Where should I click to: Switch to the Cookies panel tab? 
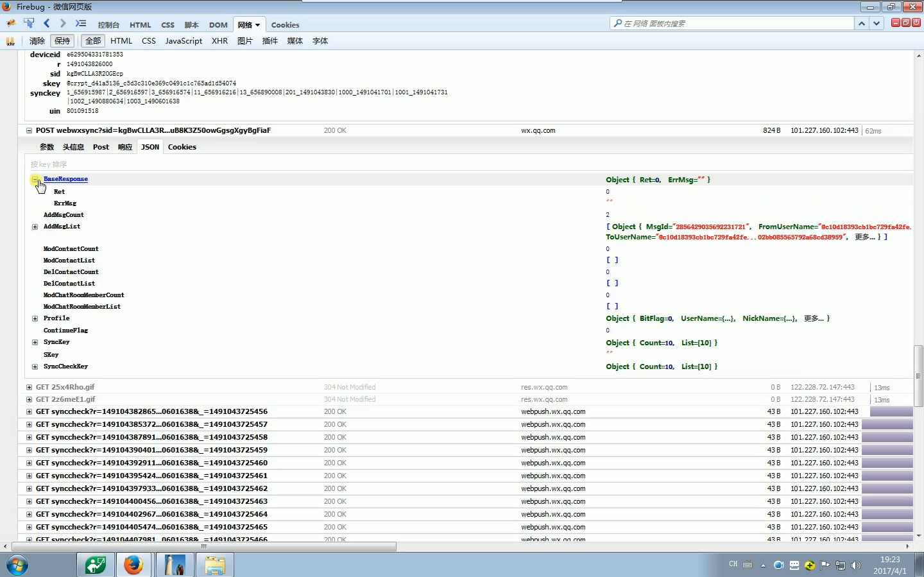pyautogui.click(x=285, y=25)
